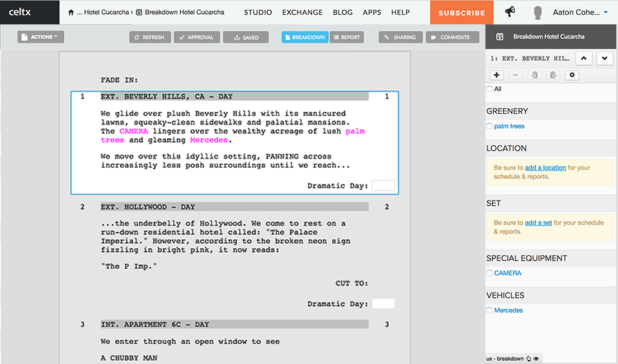
Task: Click the pointer icon in ux - breakdown tab
Action: 529,358
